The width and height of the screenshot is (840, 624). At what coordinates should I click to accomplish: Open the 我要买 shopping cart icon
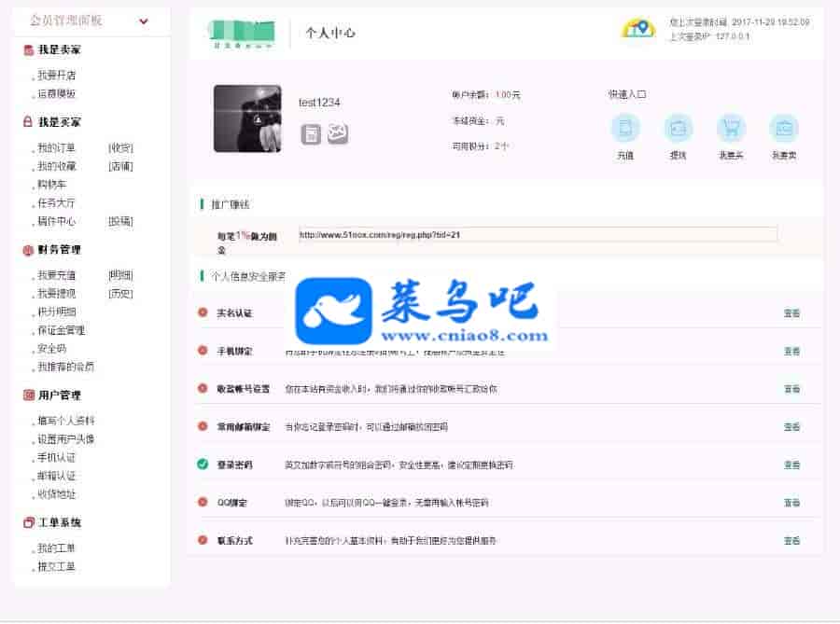(731, 129)
